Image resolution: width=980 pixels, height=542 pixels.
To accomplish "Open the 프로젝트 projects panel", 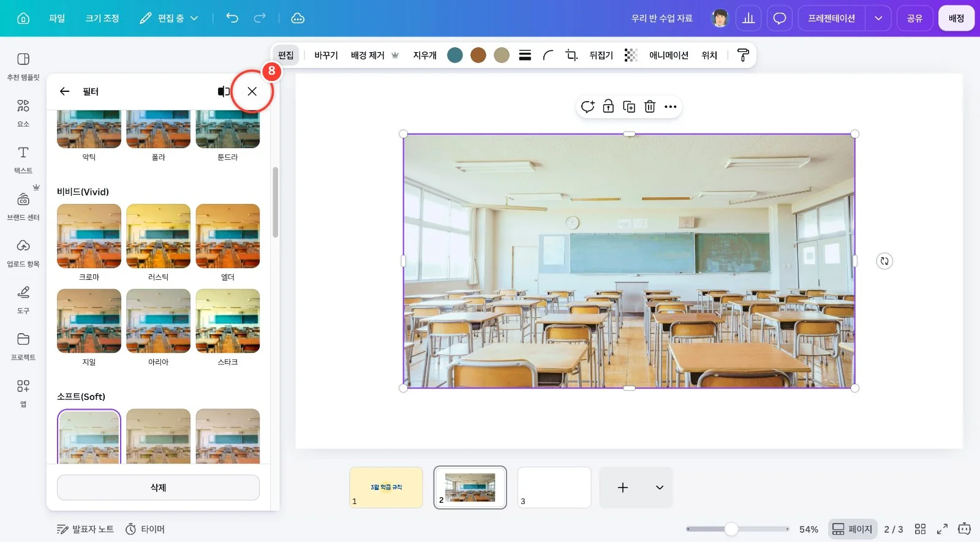I will 23,347.
